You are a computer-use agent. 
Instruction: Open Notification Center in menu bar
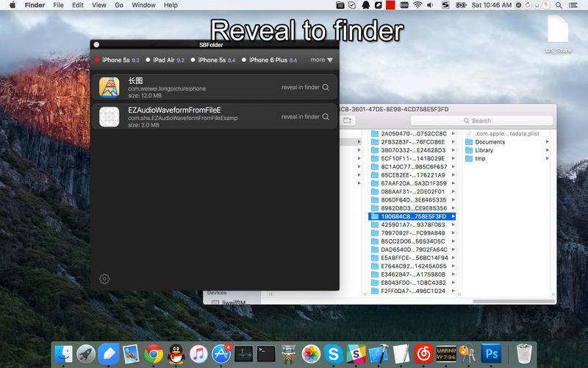pyautogui.click(x=573, y=5)
